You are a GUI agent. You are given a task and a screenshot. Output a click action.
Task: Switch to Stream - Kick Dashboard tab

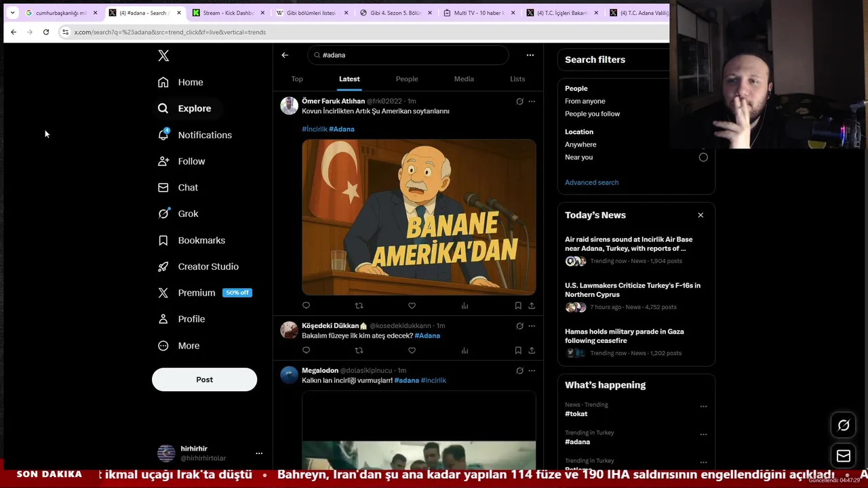[x=228, y=13]
